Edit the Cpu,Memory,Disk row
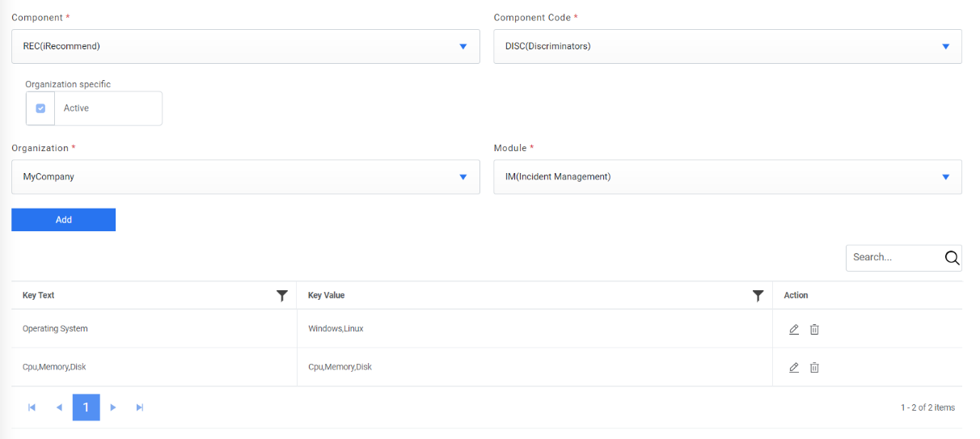980x439 pixels. pyautogui.click(x=794, y=367)
